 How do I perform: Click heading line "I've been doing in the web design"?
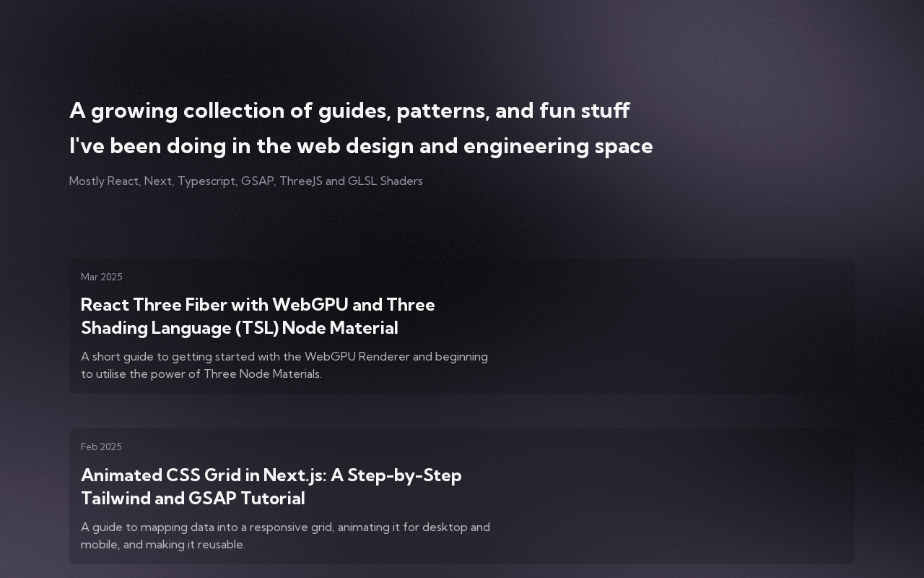[361, 147]
